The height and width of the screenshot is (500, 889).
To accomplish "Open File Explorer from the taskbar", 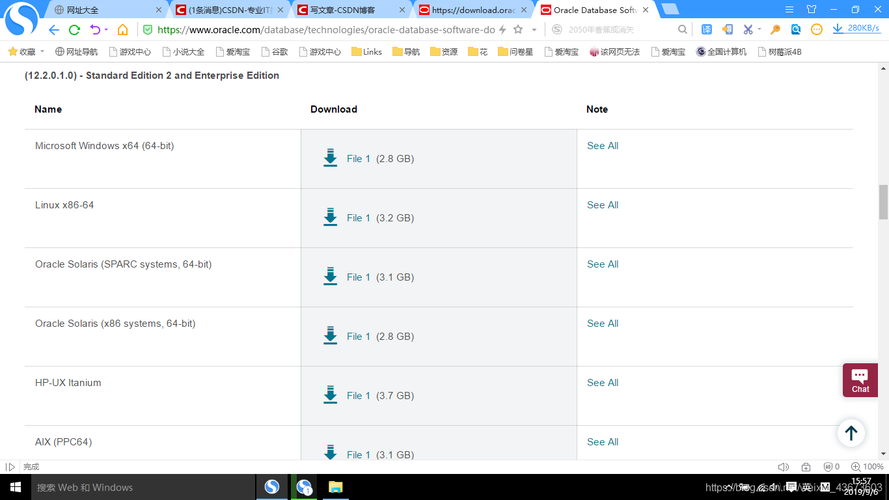I will pos(336,487).
